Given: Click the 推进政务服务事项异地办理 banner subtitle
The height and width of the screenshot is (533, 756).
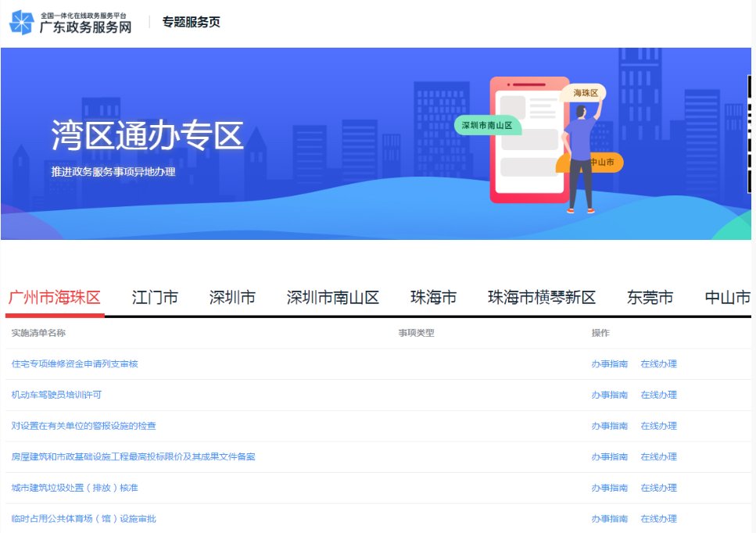Looking at the screenshot, I should point(113,172).
